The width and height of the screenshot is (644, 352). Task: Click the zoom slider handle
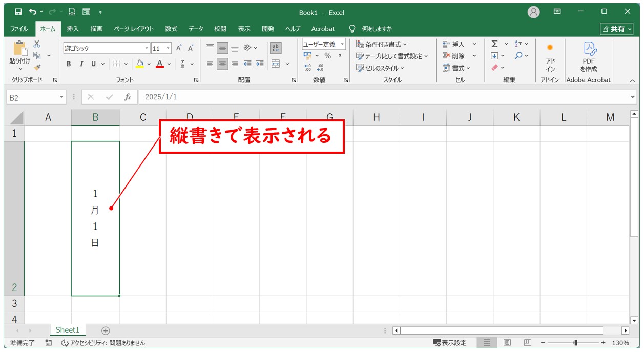(576, 343)
